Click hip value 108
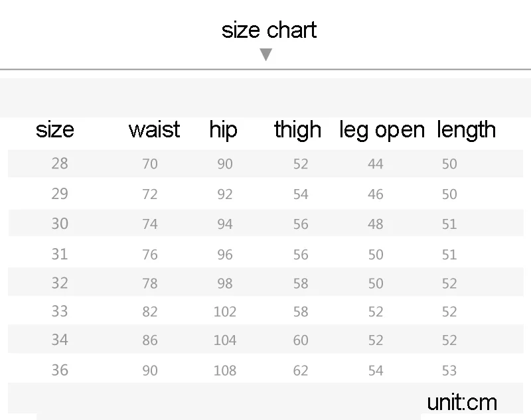 pyautogui.click(x=225, y=370)
